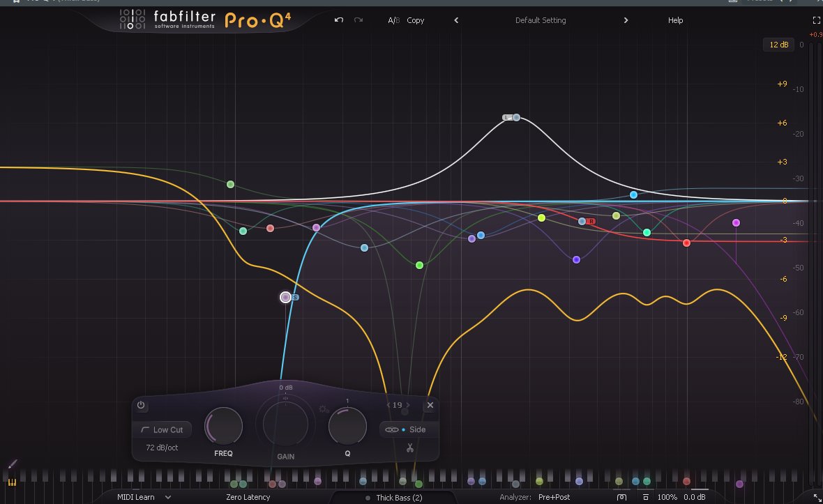Viewport: 823px width, 504px height.
Task: Click the Q knob
Action: (347, 426)
